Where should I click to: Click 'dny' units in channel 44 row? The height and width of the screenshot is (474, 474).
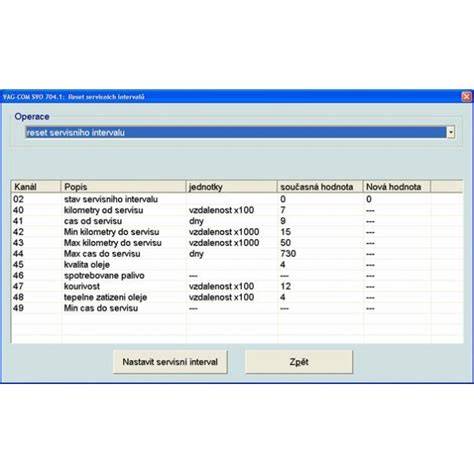pos(196,254)
